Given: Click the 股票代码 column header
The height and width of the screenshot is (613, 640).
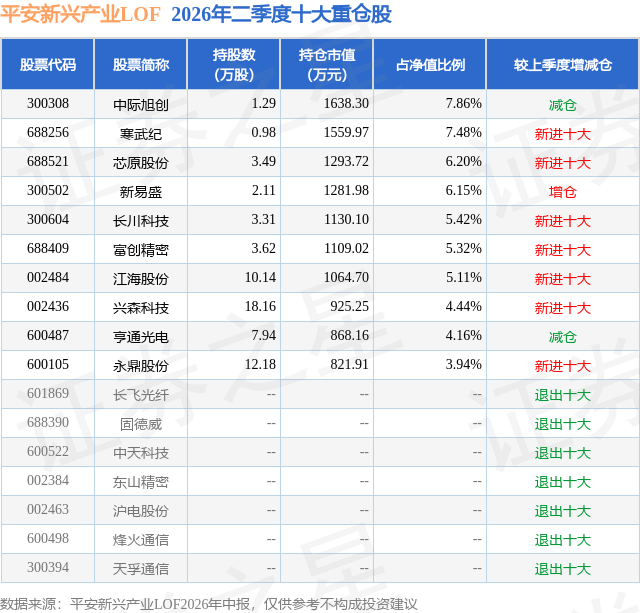Looking at the screenshot, I should coord(48,64).
